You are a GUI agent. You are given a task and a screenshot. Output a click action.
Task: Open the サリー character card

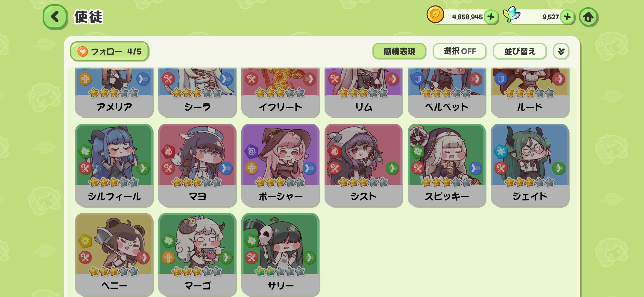[281, 254]
